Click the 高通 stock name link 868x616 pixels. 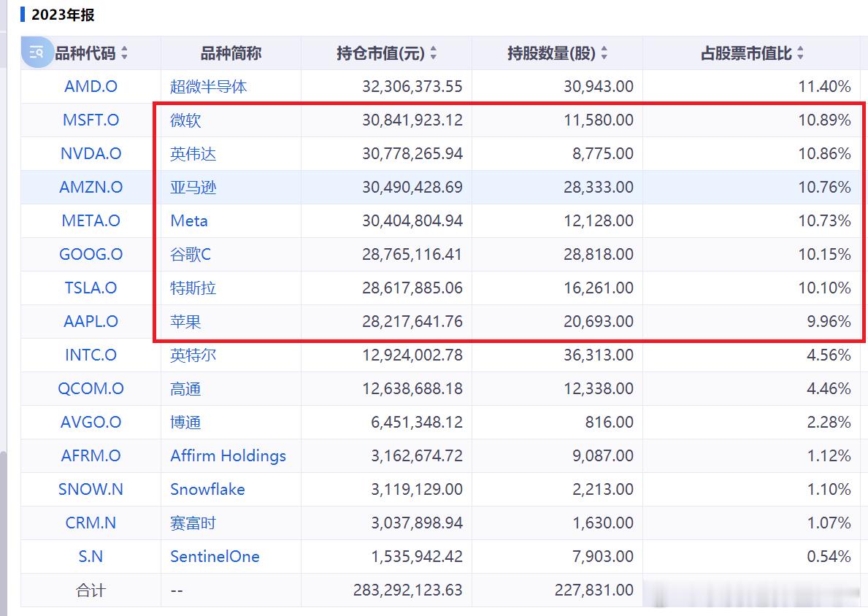click(185, 388)
